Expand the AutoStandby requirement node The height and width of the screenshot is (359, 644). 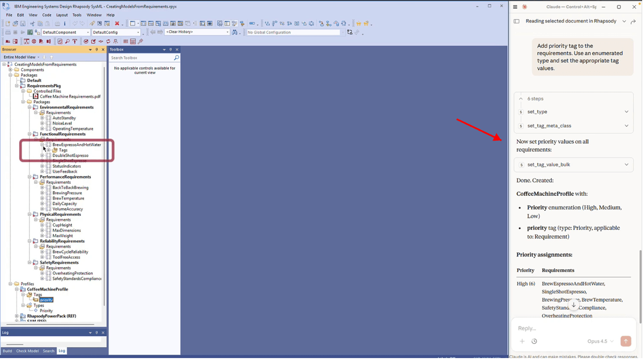42,118
